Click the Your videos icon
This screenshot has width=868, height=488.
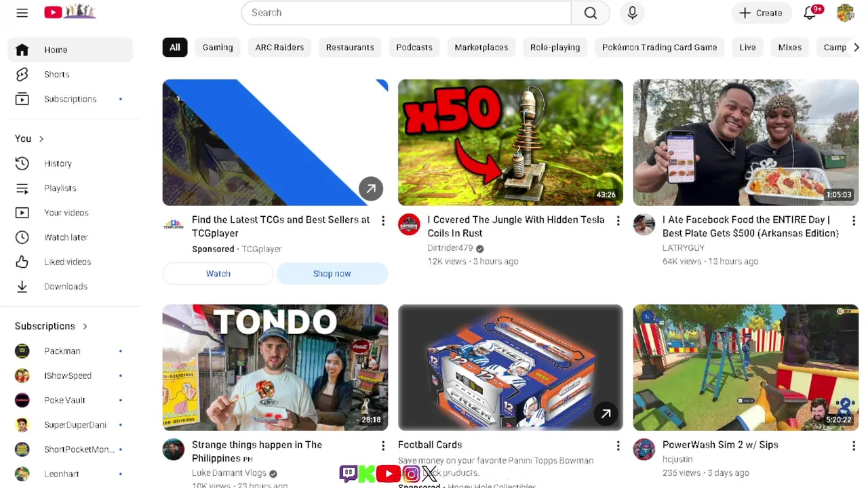[22, 213]
